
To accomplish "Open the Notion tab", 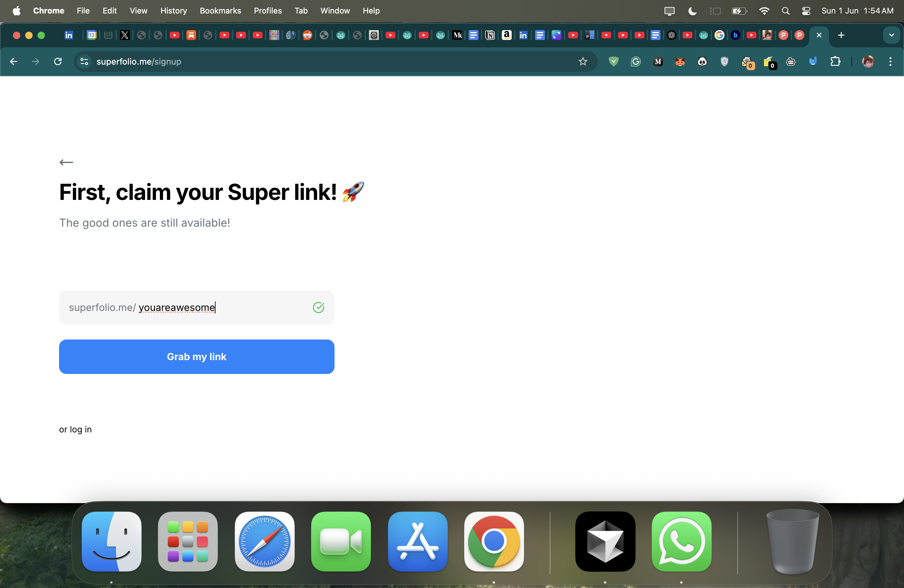I will click(x=490, y=35).
